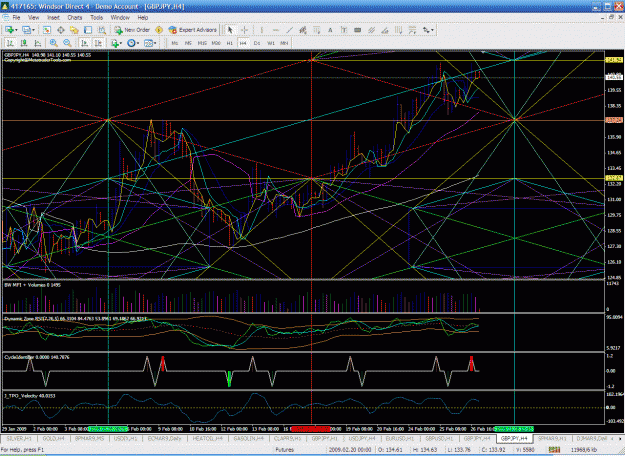Open the View menu
This screenshot has height=456, width=625.
click(33, 18)
